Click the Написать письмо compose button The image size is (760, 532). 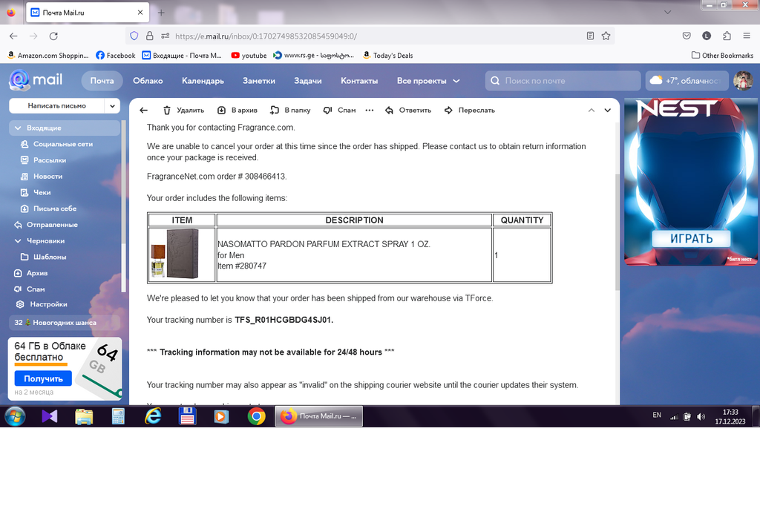[56, 105]
